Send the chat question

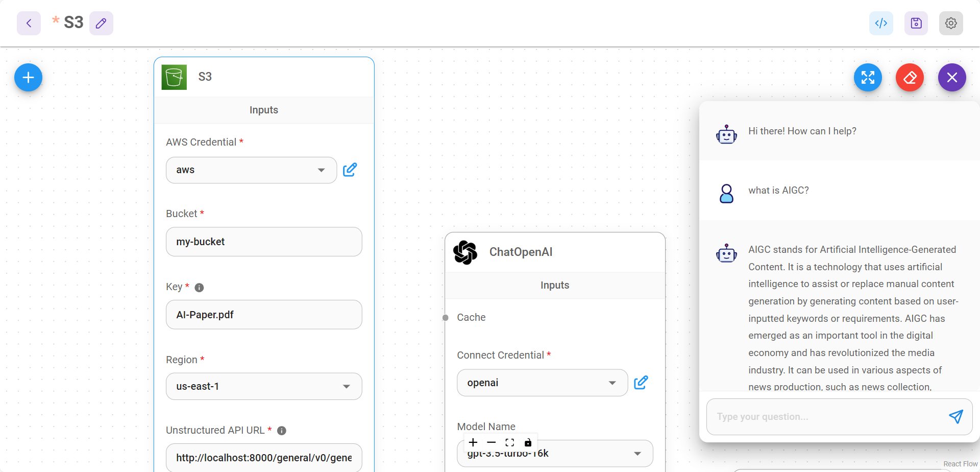tap(955, 416)
